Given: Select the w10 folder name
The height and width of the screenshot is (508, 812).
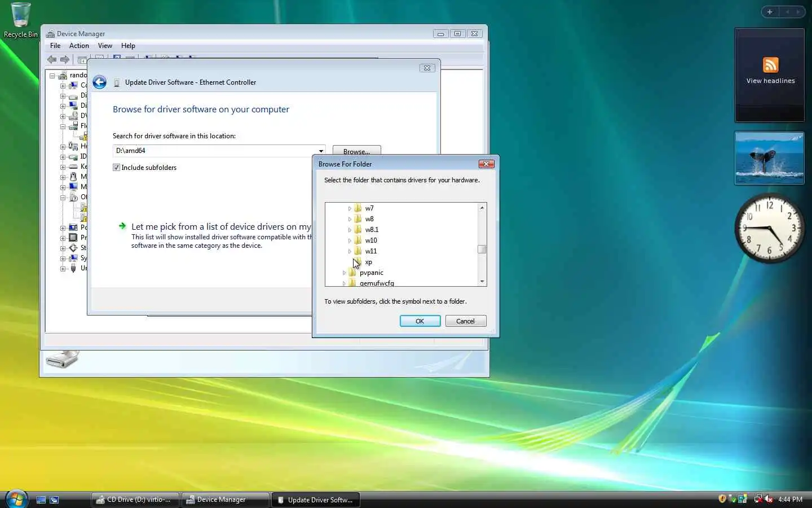Looking at the screenshot, I should point(371,240).
